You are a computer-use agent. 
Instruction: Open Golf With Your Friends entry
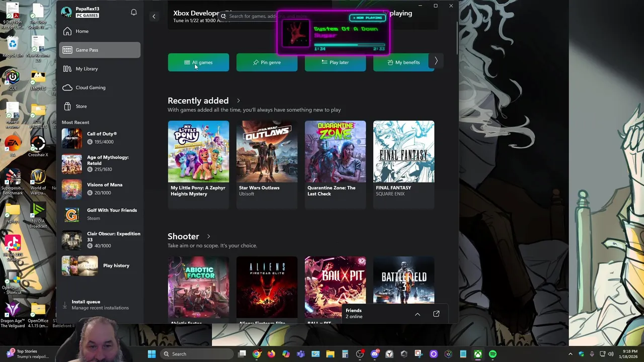click(x=101, y=215)
